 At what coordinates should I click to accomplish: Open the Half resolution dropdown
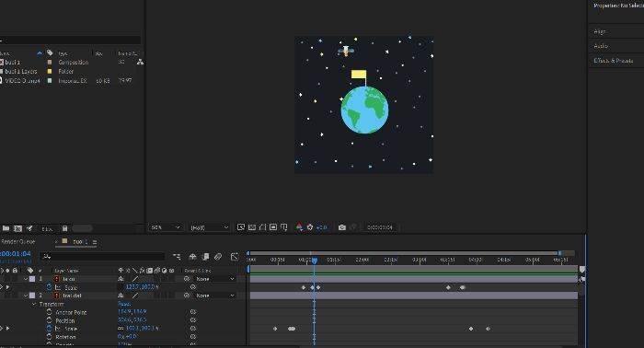209,227
